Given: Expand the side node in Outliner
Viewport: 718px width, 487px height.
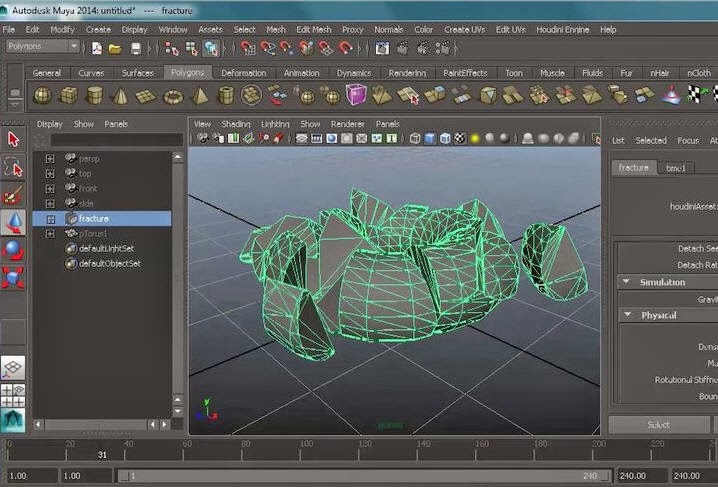Looking at the screenshot, I should (50, 204).
